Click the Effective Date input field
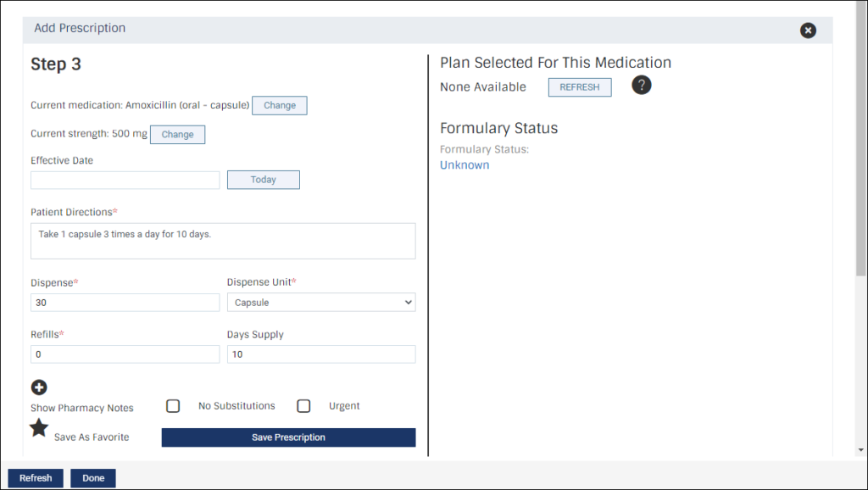This screenshot has width=868, height=490. coord(125,180)
